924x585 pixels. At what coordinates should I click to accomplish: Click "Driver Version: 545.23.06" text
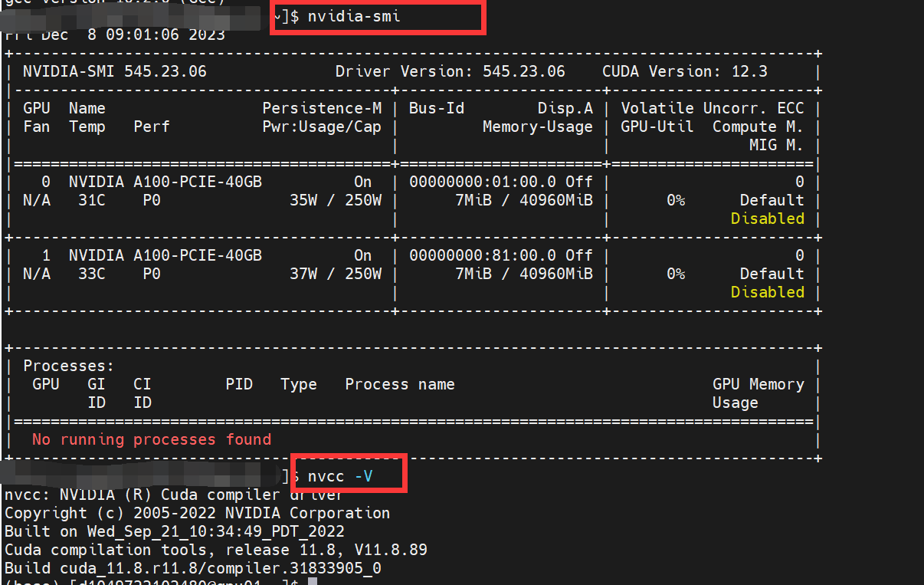coord(451,71)
